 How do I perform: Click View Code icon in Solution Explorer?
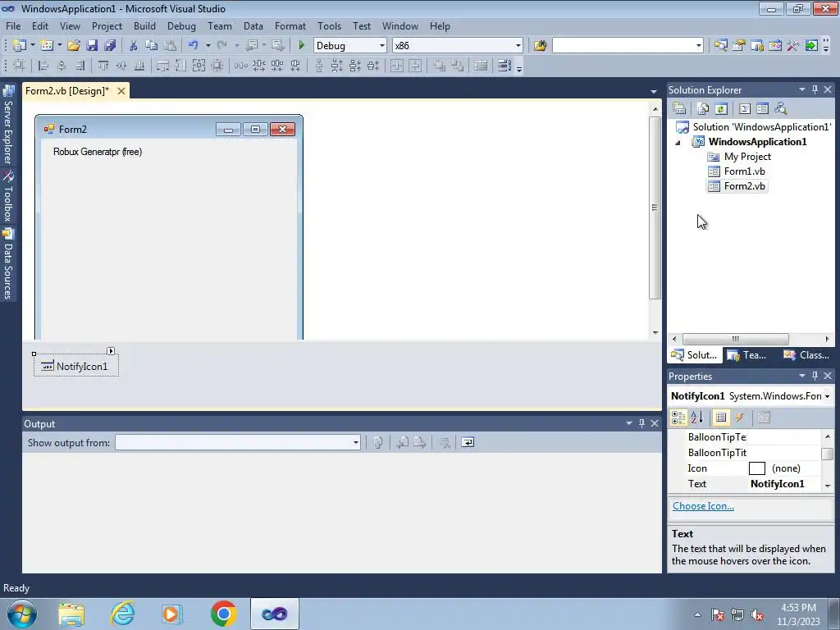(x=745, y=109)
